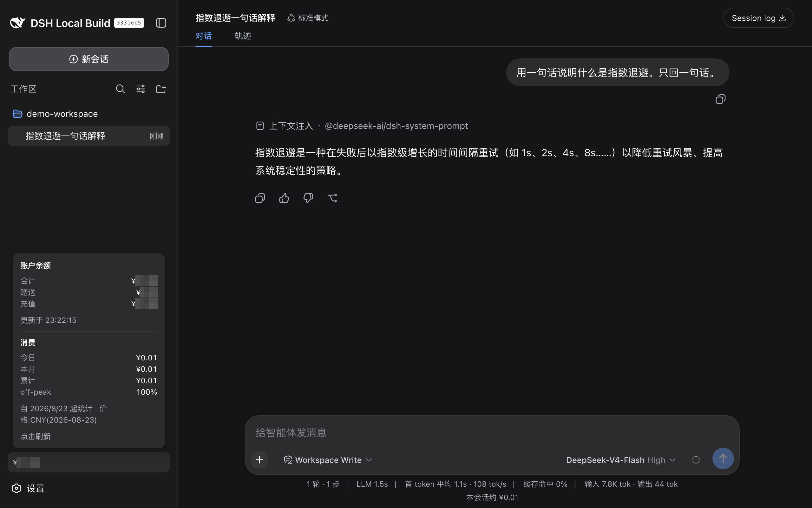Click the 缓存命中 0% status entry
This screenshot has height=508, width=812.
[545, 484]
